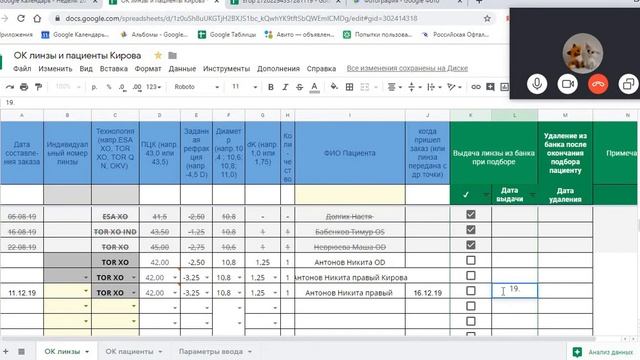Open text color picker
The image size is (640, 360).
(314, 87)
